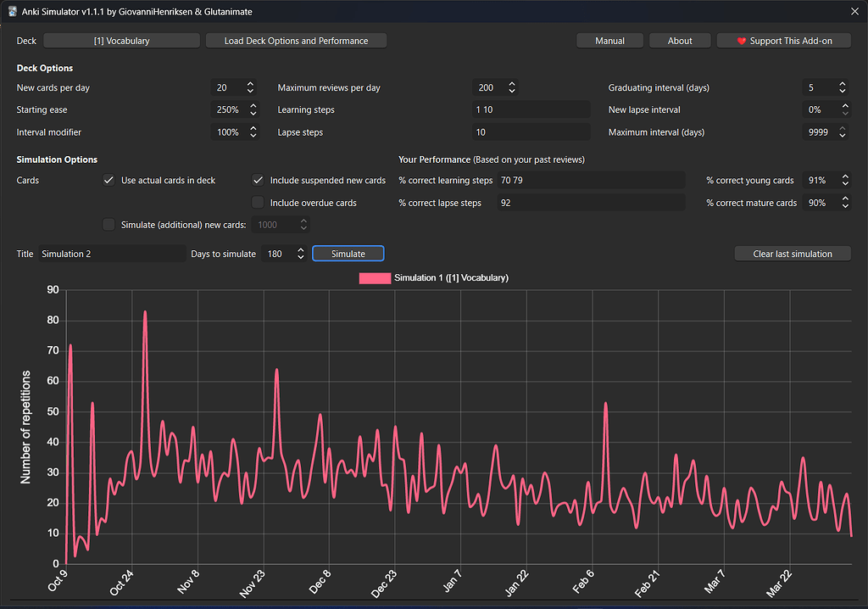The width and height of the screenshot is (868, 609).
Task: Open the [1] Vocabulary deck selector
Action: click(121, 41)
